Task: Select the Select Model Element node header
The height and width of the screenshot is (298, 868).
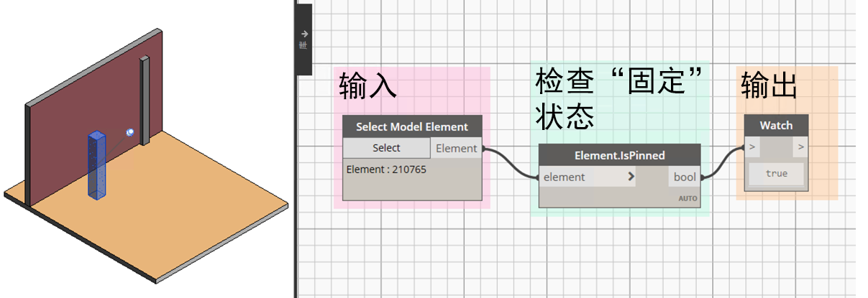Action: click(412, 126)
